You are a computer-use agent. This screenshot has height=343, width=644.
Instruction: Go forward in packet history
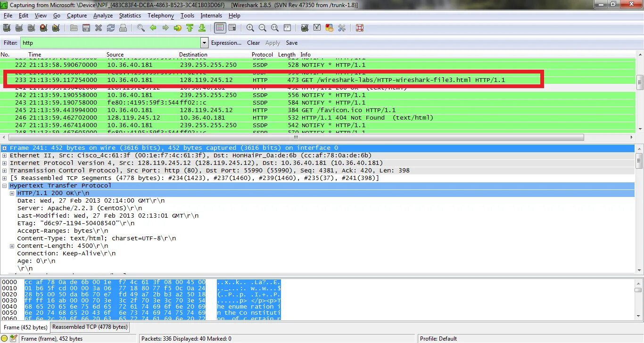tap(165, 28)
